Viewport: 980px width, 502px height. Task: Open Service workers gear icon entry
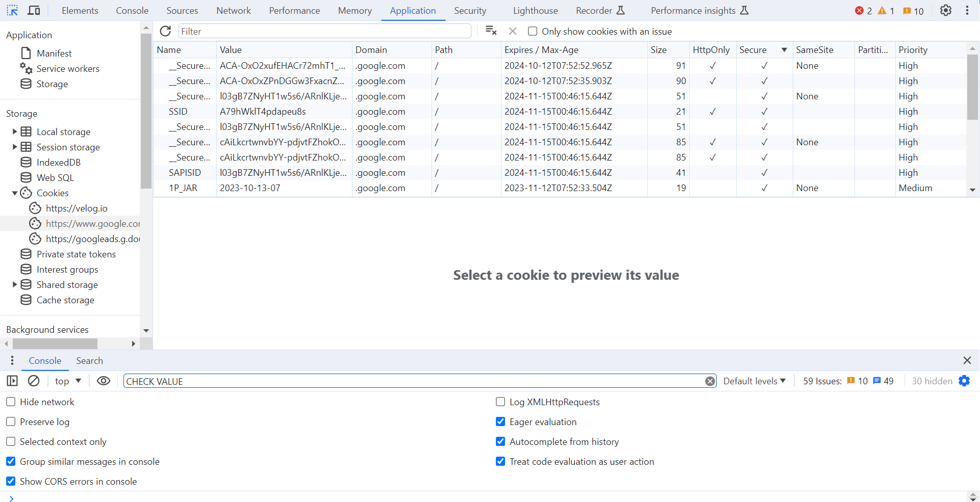pos(26,68)
